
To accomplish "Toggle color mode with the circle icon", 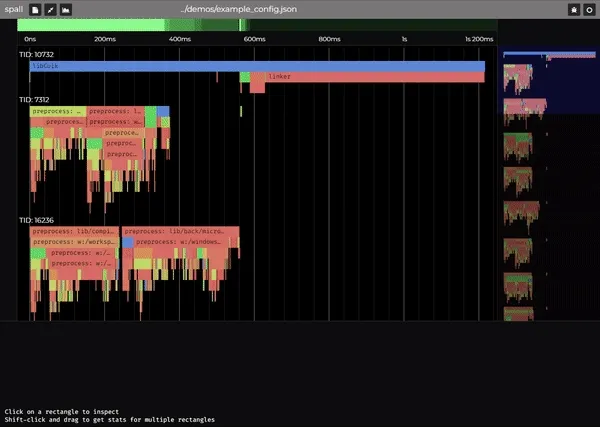I will (x=589, y=10).
